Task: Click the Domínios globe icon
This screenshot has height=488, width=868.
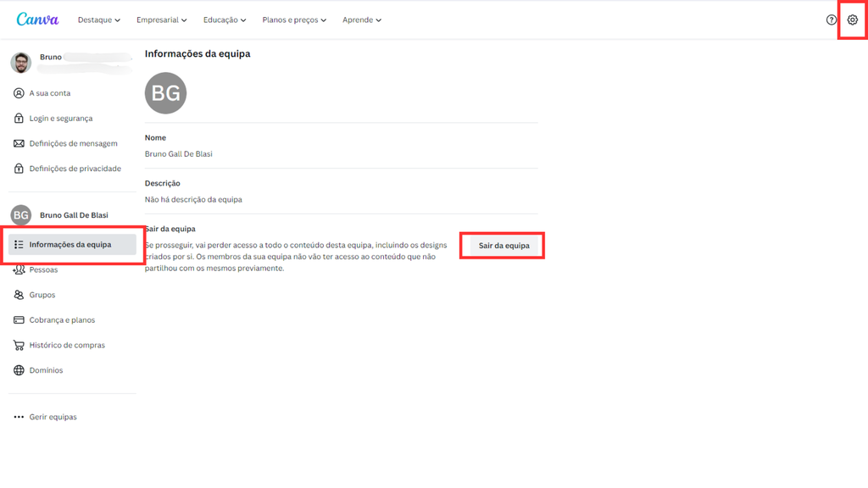Action: [19, 370]
